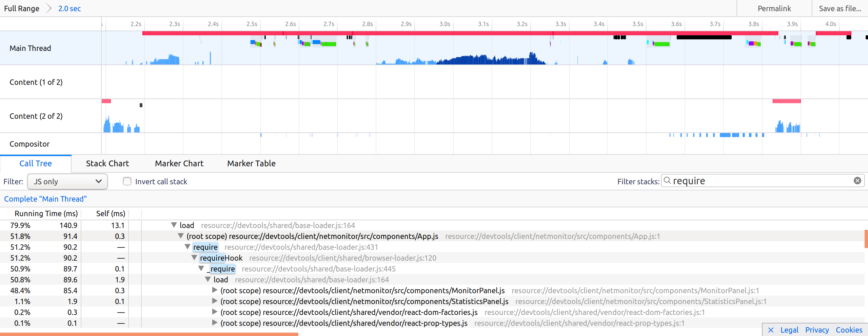Dismiss the Legal Privacy Cookies banner
This screenshot has height=336, width=868.
[771, 330]
